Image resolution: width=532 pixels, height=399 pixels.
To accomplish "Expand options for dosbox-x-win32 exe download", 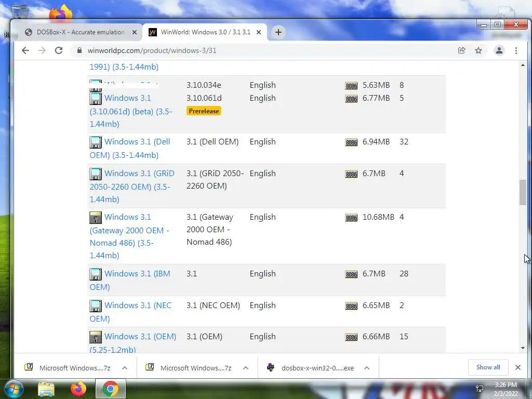I will pos(366,368).
